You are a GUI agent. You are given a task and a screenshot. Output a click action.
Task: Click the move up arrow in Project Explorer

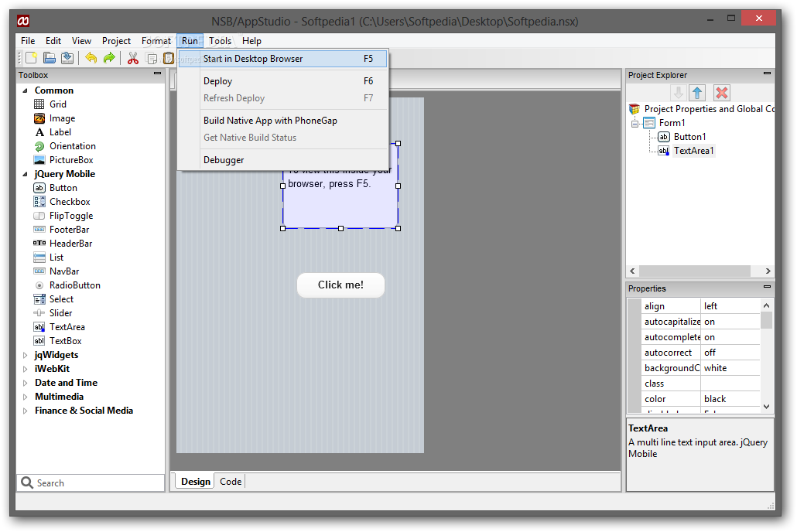point(697,93)
